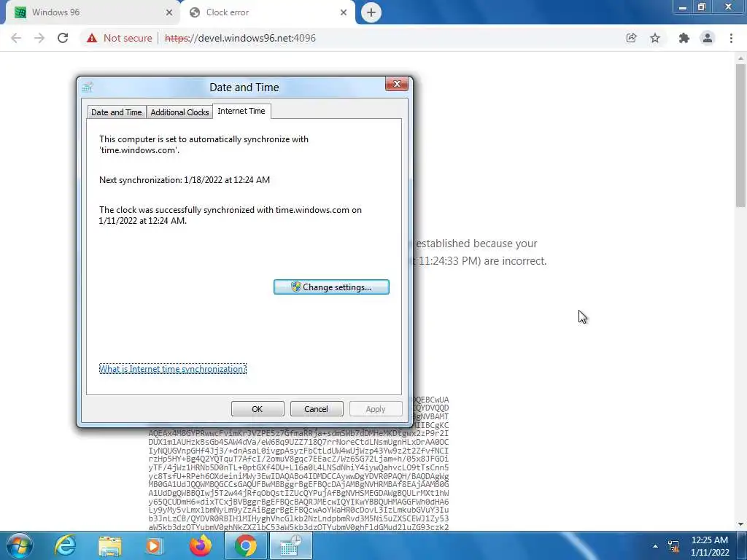
Task: Click the URL in the address bar
Action: [x=240, y=38]
